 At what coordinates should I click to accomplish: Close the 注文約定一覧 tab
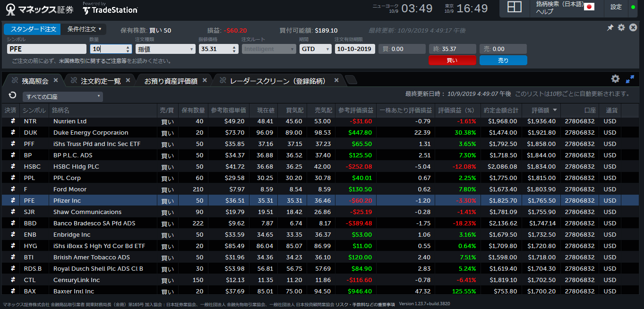click(x=128, y=80)
